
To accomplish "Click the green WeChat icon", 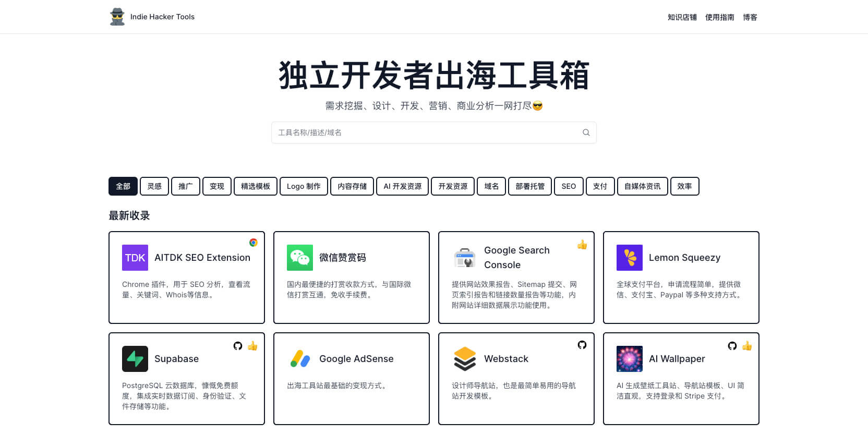I will pyautogui.click(x=300, y=258).
